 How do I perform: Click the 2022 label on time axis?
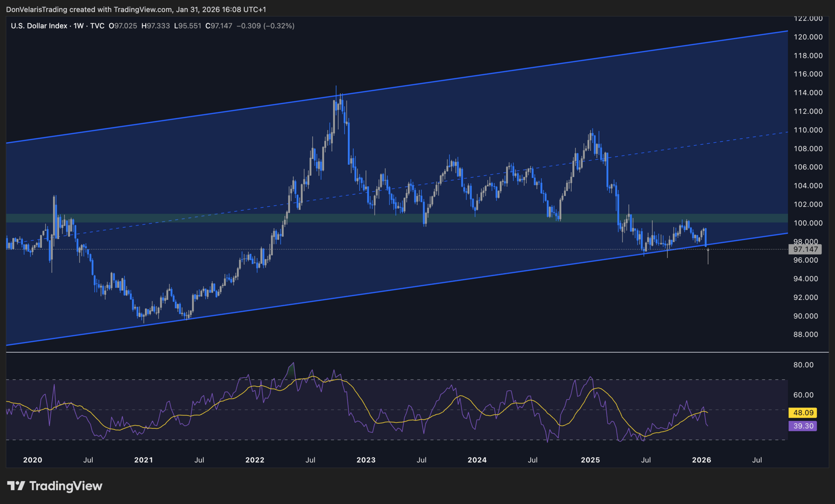coord(254,460)
